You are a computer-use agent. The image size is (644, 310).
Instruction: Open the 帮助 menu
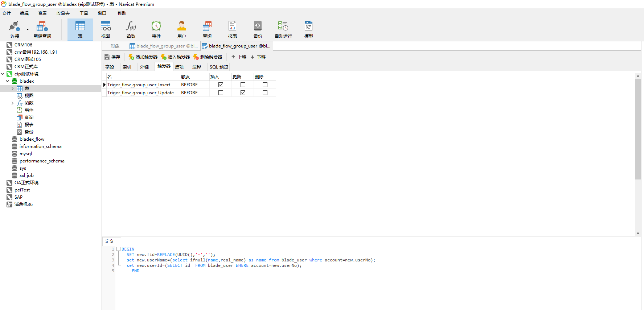tap(122, 13)
